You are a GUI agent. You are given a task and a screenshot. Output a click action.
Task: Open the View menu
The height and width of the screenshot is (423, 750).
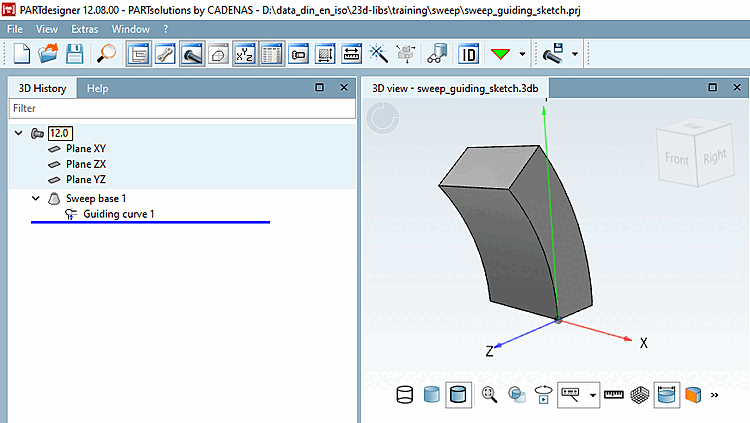click(47, 29)
